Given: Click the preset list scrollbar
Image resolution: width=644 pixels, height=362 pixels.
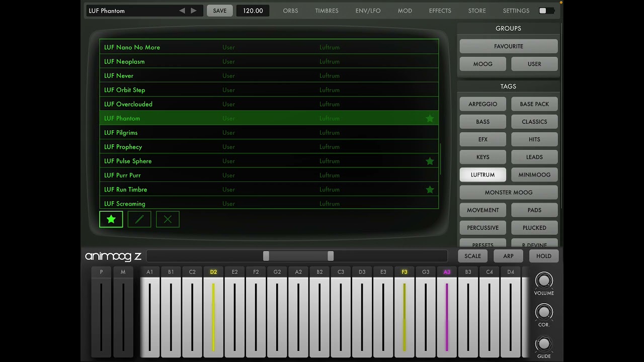Looking at the screenshot, I should pyautogui.click(x=441, y=159).
